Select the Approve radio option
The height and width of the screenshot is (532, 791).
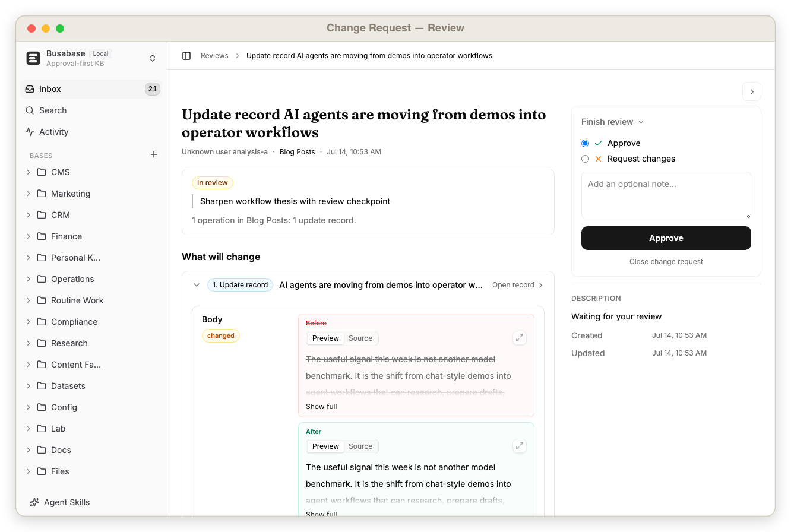click(586, 143)
